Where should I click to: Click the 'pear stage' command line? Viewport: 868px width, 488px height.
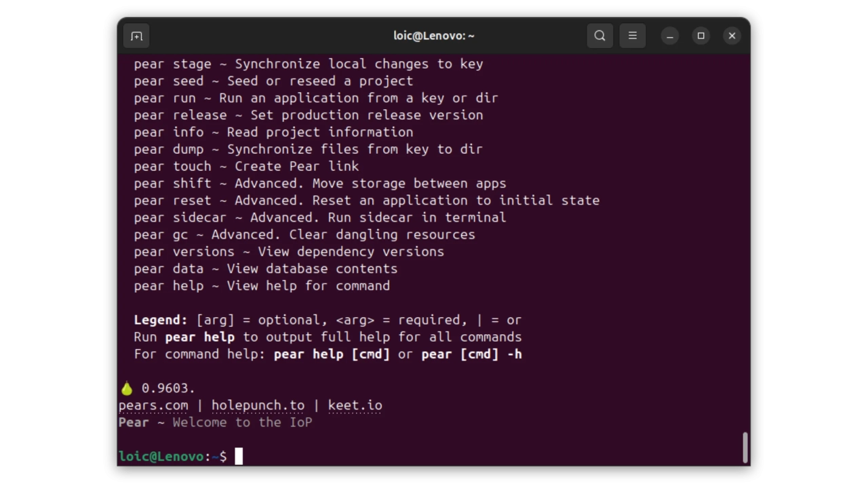[308, 64]
